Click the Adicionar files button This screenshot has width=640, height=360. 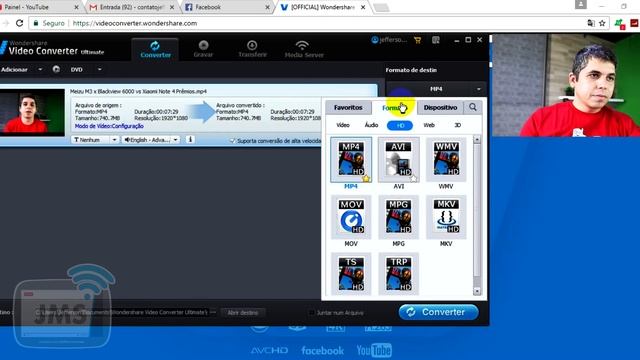point(15,70)
